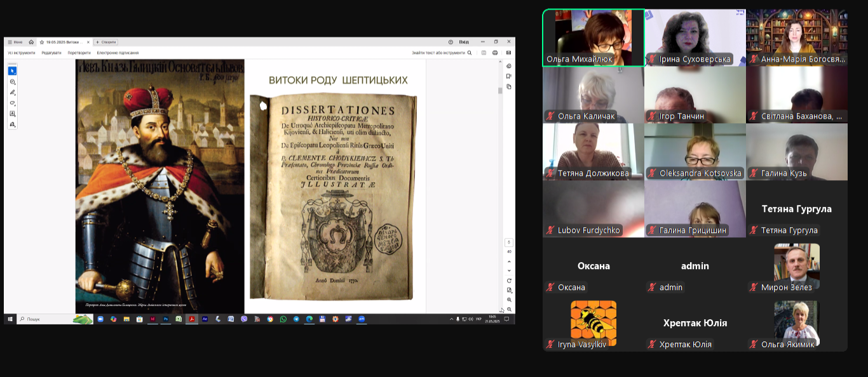
Task: Click the vertical document scrollbar thumb
Action: 499,91
